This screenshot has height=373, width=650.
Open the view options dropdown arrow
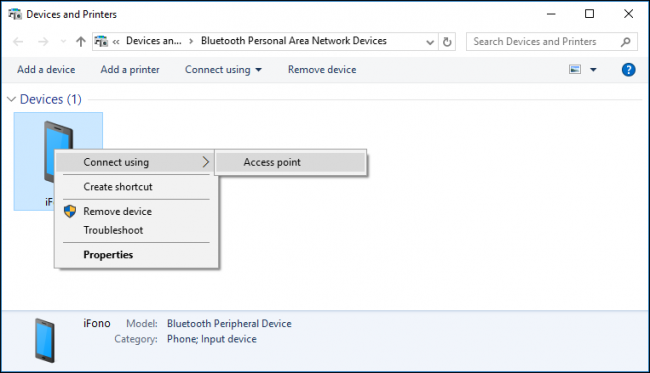pos(593,70)
